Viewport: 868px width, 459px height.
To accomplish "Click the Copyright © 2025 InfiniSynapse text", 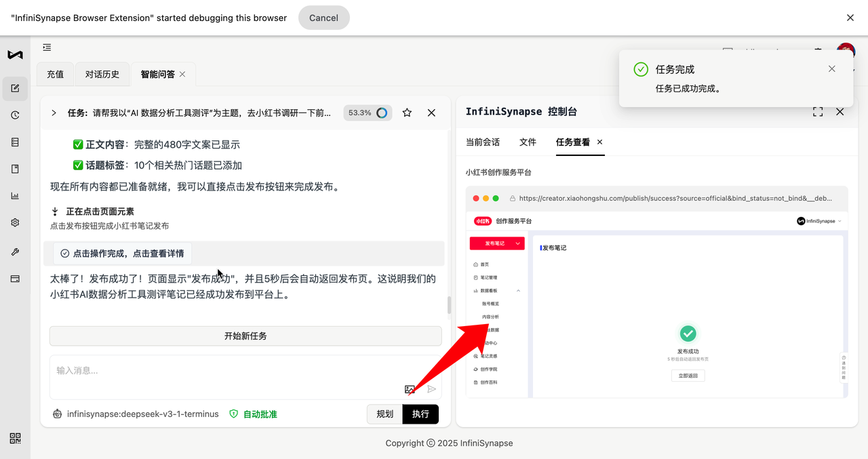I will coord(449,443).
